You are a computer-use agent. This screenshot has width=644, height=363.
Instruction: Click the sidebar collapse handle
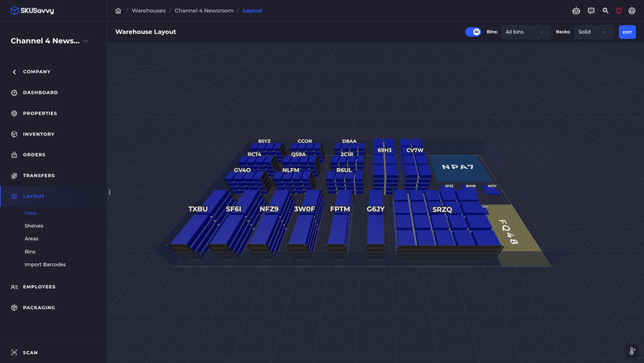click(110, 192)
